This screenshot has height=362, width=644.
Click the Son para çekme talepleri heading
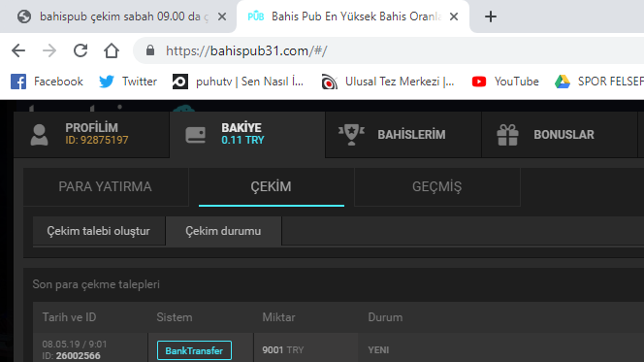96,284
